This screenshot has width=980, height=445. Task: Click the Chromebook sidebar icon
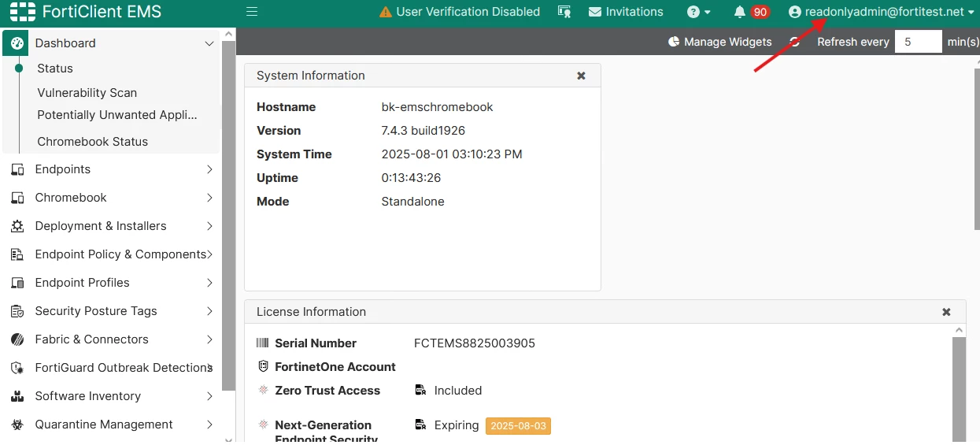click(x=17, y=198)
